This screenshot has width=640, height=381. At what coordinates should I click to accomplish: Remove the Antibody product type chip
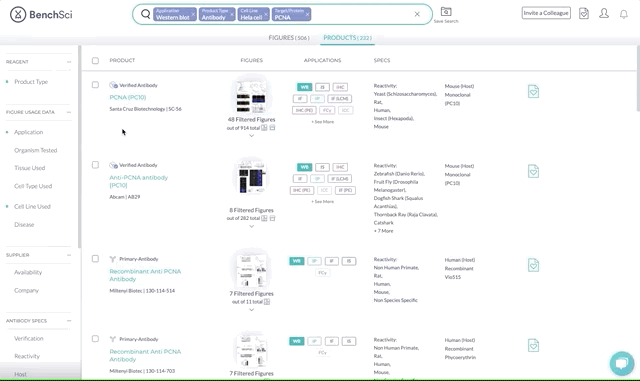(232, 15)
